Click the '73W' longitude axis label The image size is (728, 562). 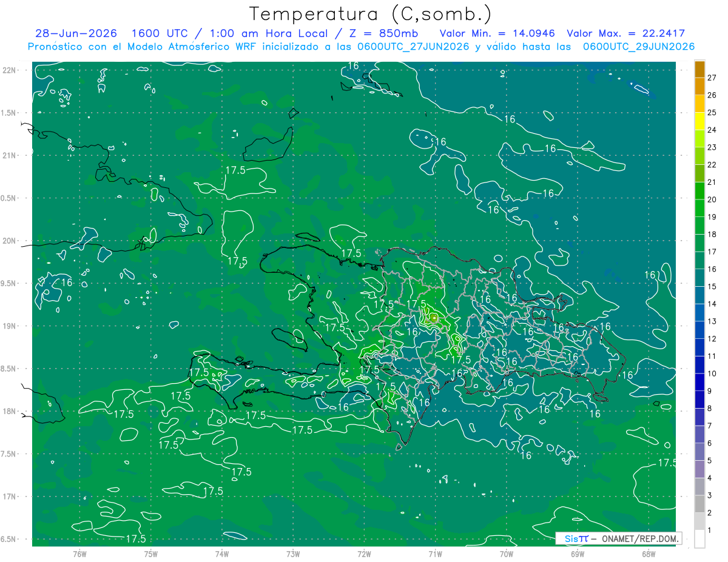pos(293,554)
